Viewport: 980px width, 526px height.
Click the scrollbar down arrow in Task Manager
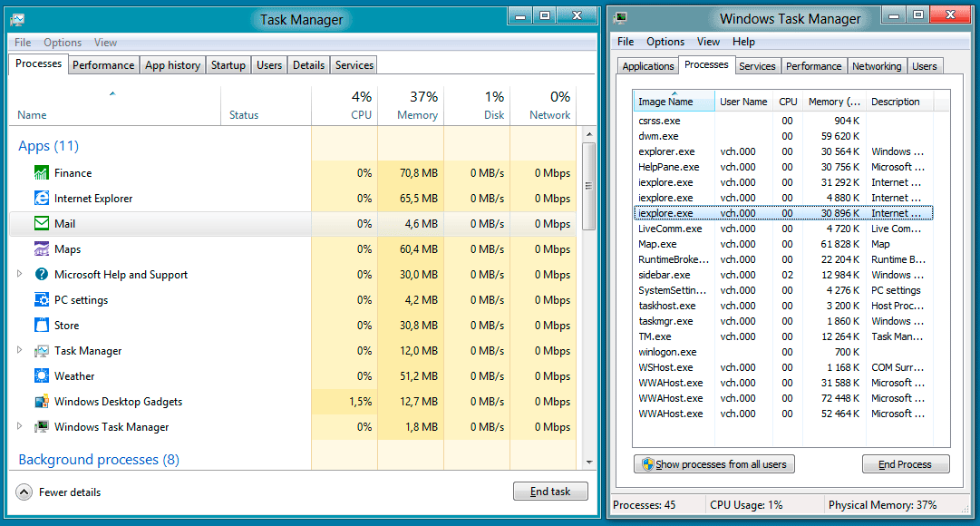(x=588, y=463)
